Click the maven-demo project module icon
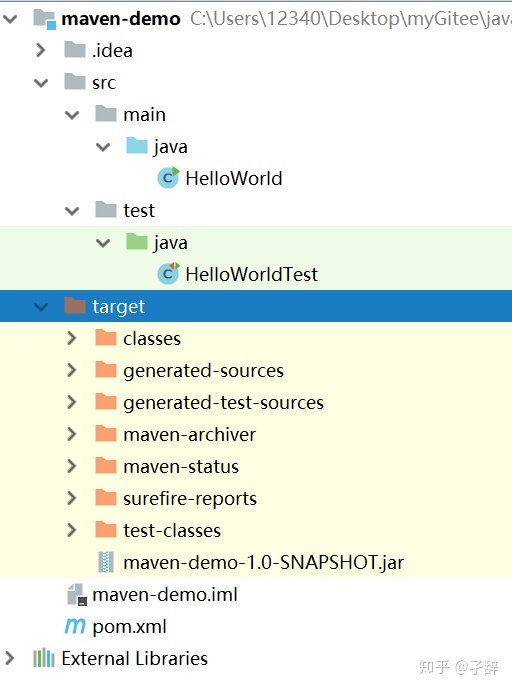The image size is (512, 689). [45, 19]
